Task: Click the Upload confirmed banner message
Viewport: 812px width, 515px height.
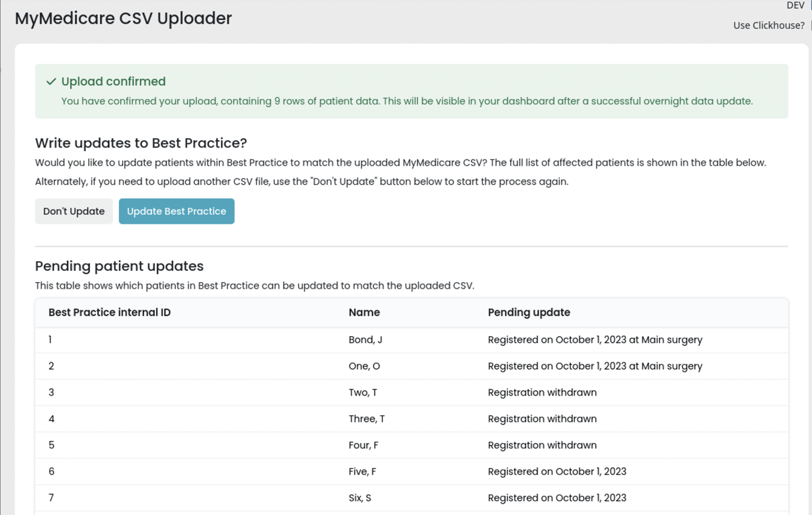Action: [x=407, y=101]
